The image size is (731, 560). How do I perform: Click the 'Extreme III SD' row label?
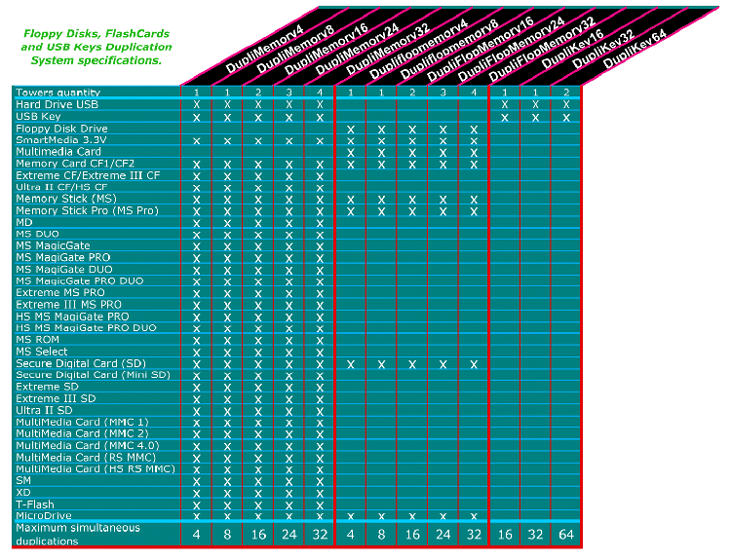click(x=56, y=398)
